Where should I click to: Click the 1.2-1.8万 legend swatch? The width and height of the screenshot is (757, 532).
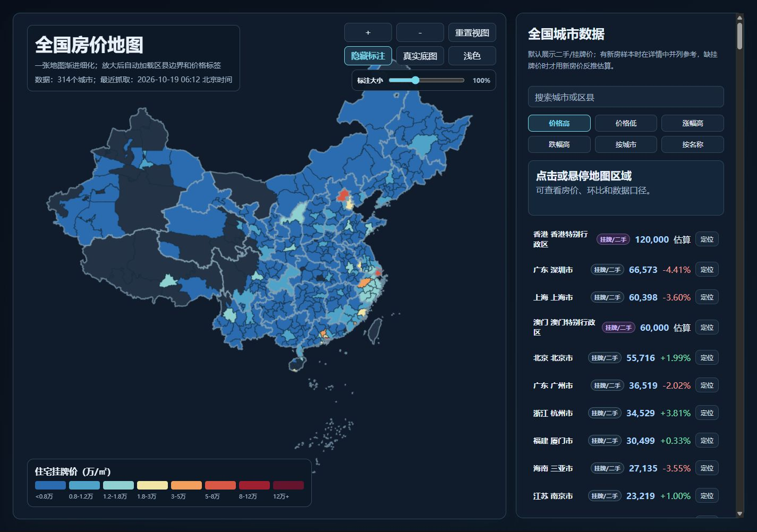pyautogui.click(x=118, y=485)
